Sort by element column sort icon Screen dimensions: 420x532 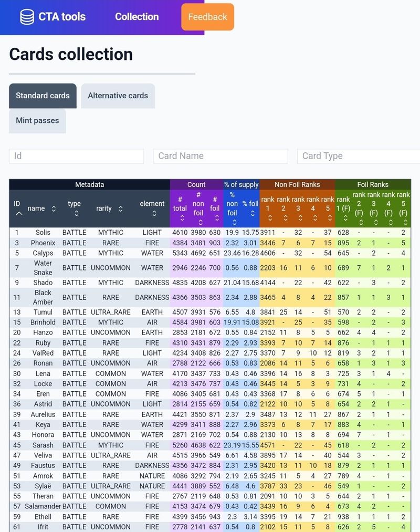(x=154, y=213)
